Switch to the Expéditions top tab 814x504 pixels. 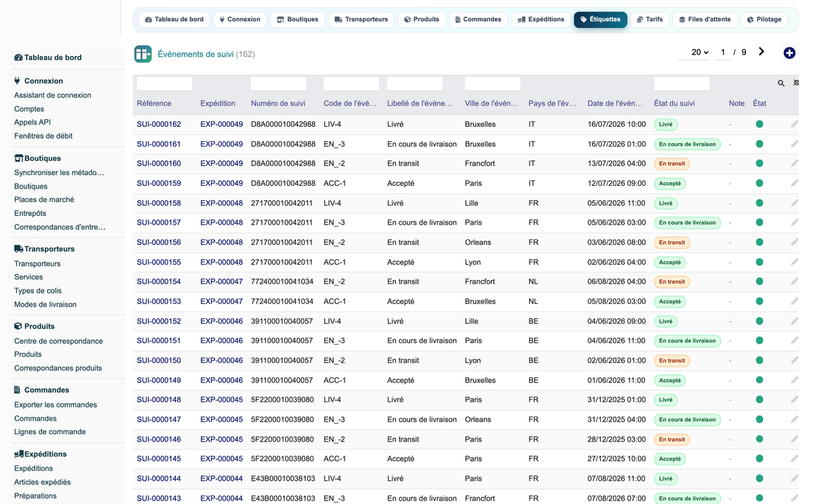point(541,20)
